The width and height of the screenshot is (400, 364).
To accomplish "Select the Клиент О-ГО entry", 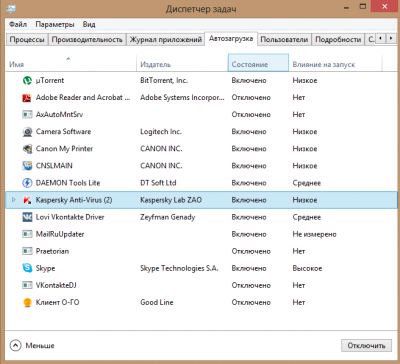I will (58, 302).
